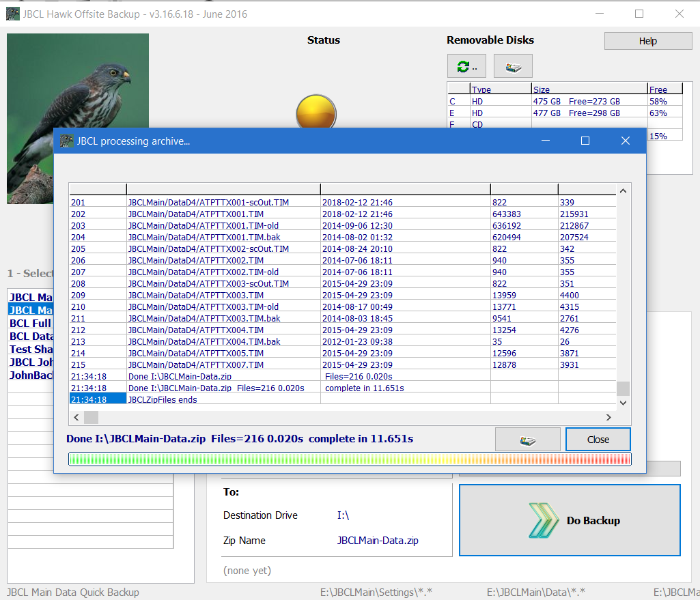The image size is (700, 600).
Task: Click the refresh removable disks icon button
Action: (466, 66)
